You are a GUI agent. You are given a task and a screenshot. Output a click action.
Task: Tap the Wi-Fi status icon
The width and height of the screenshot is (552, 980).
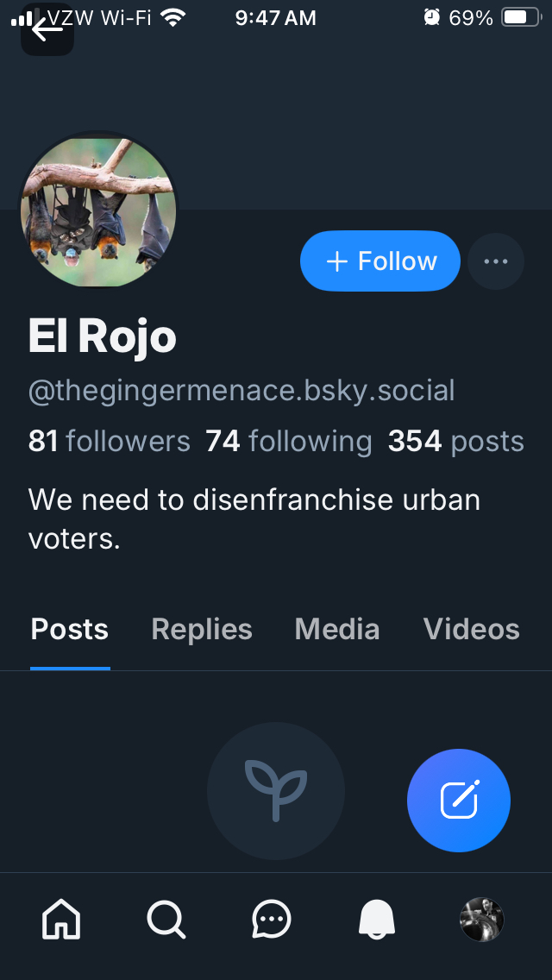pyautogui.click(x=173, y=17)
